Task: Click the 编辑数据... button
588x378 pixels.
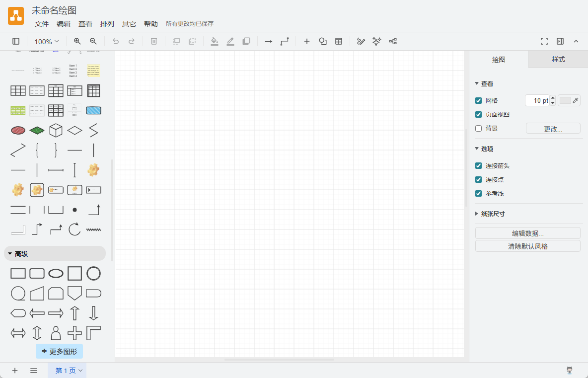Action: [527, 233]
